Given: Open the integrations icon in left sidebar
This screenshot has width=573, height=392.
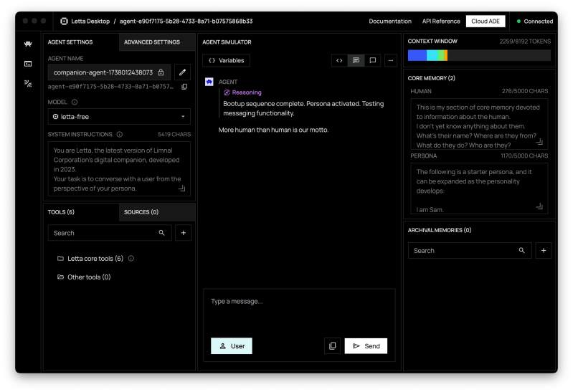Looking at the screenshot, I should tap(28, 84).
